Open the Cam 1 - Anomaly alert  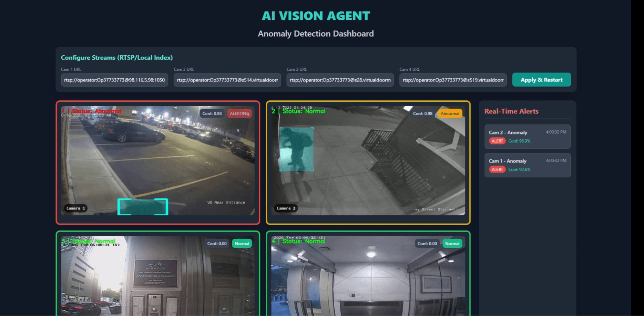pos(527,165)
